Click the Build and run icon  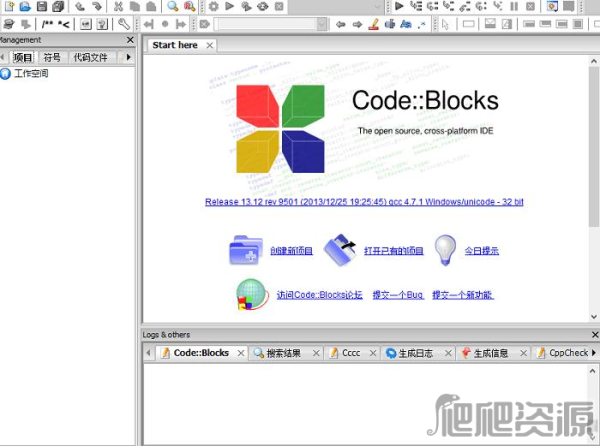click(x=246, y=6)
